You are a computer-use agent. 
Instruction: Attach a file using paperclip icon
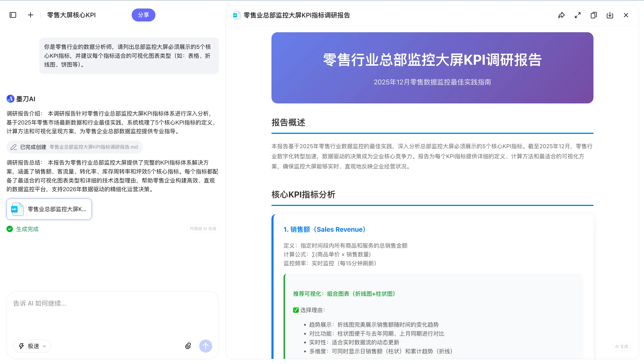click(188, 346)
